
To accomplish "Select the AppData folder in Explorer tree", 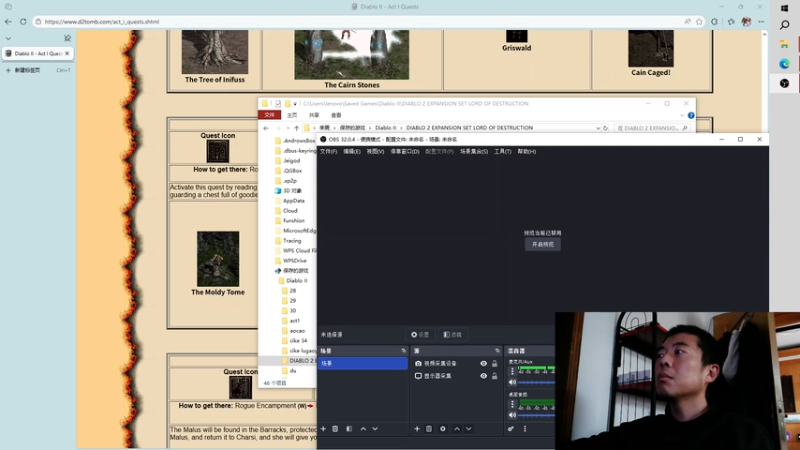I will (294, 201).
